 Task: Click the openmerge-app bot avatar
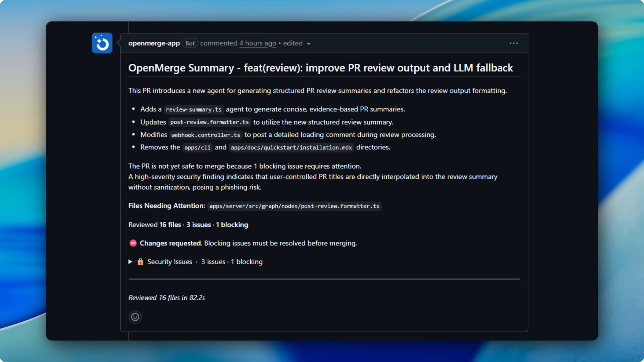click(x=102, y=43)
